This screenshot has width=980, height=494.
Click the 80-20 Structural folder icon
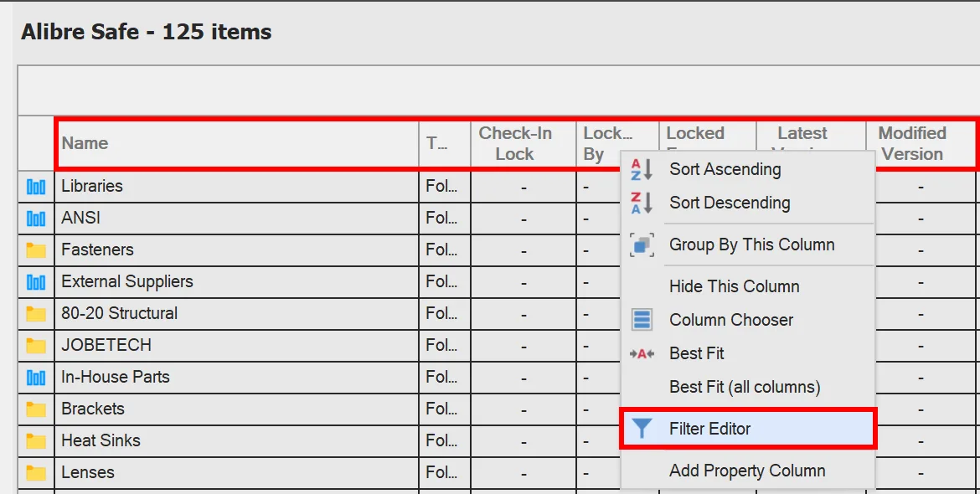[x=36, y=314]
